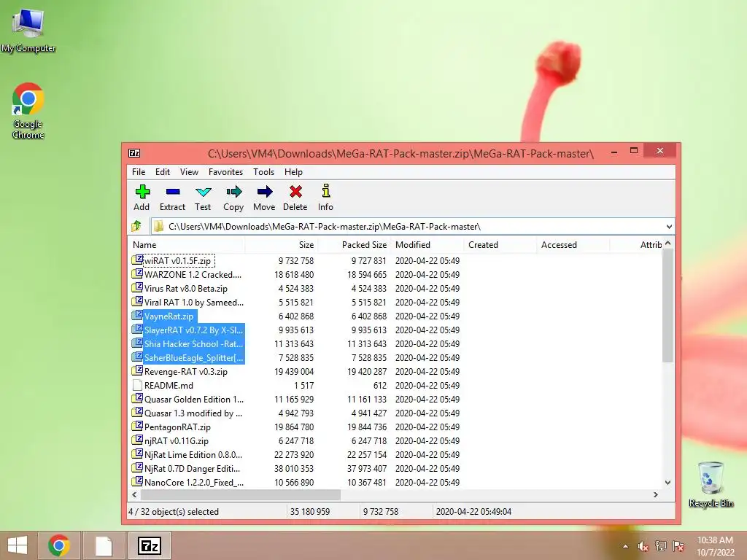
Task: Select njRAT v0.11G.zip archive icon
Action: (137, 440)
